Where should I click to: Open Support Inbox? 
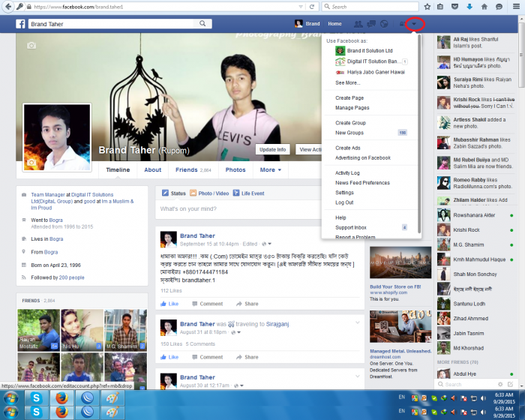click(x=371, y=227)
